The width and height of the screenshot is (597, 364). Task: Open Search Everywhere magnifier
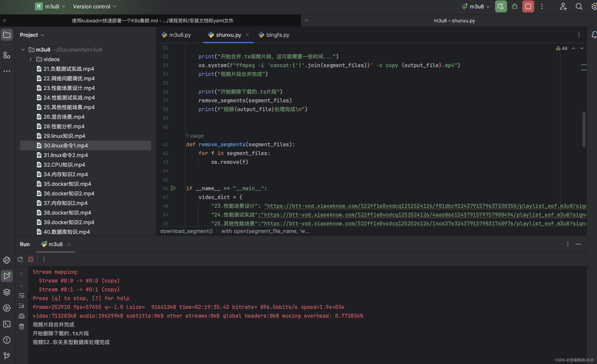(579, 7)
